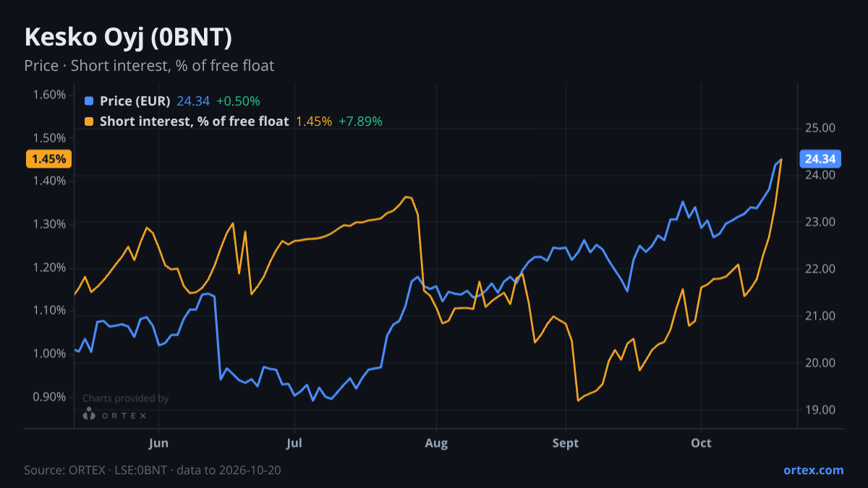This screenshot has height=488, width=868.
Task: Select the Short interest, % of free float legend label
Action: coord(195,121)
